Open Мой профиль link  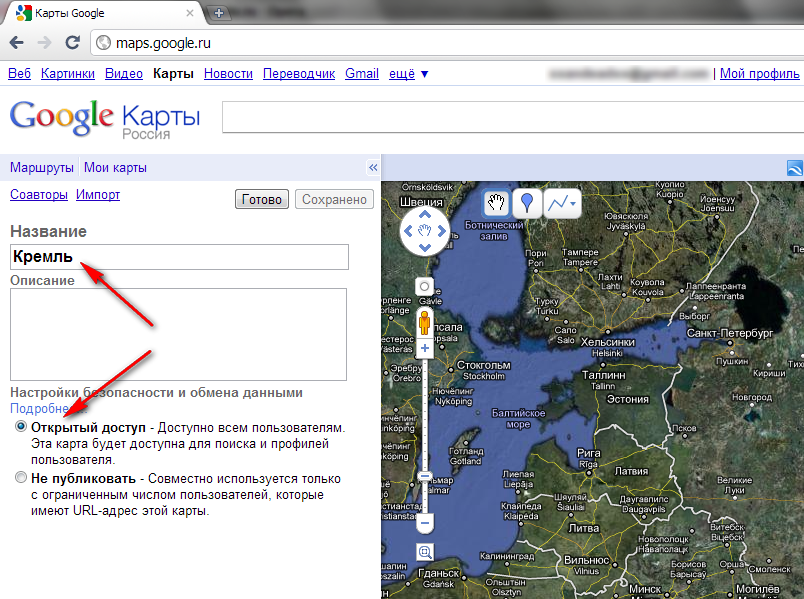click(x=759, y=74)
